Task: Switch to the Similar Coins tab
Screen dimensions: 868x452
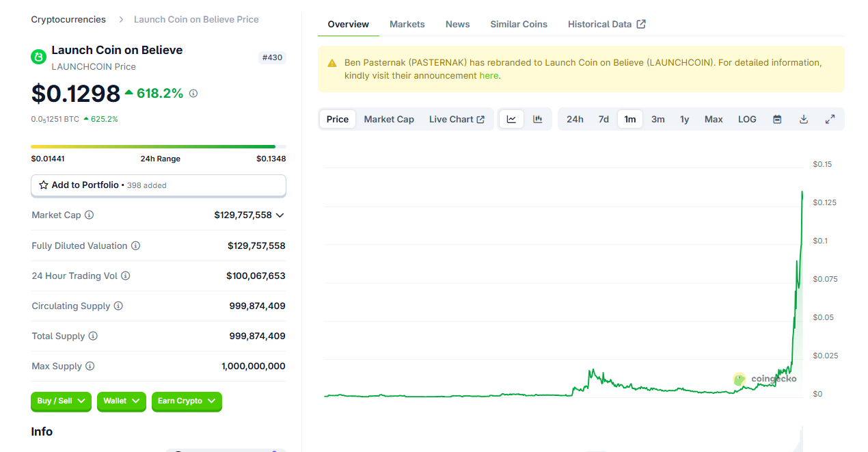Action: (519, 25)
